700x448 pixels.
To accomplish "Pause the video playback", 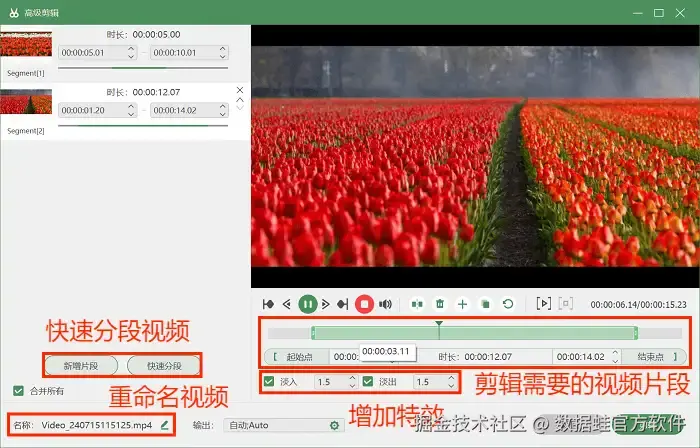I will click(x=307, y=304).
